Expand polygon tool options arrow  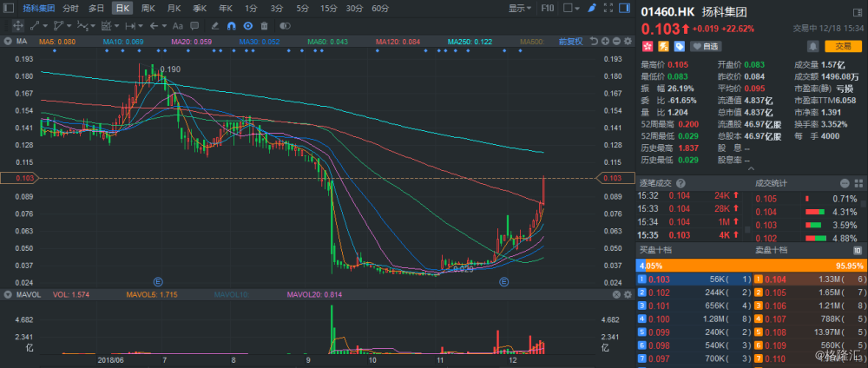point(69,25)
